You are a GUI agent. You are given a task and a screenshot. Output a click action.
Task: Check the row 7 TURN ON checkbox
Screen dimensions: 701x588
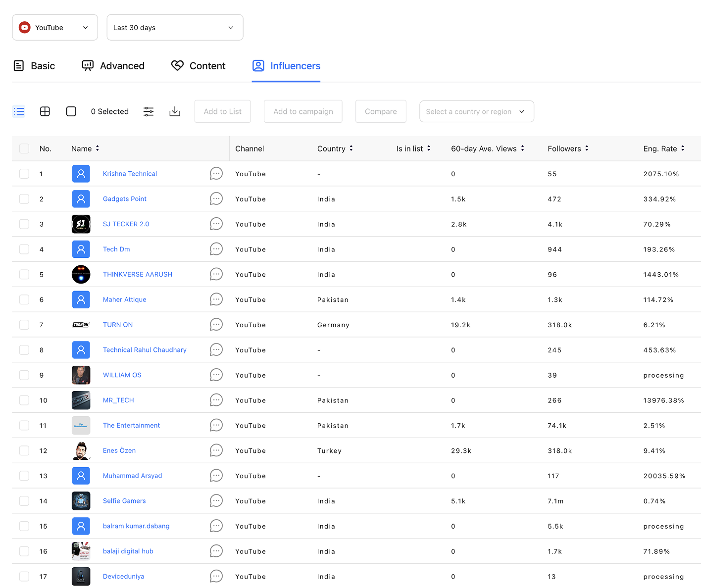coord(24,325)
